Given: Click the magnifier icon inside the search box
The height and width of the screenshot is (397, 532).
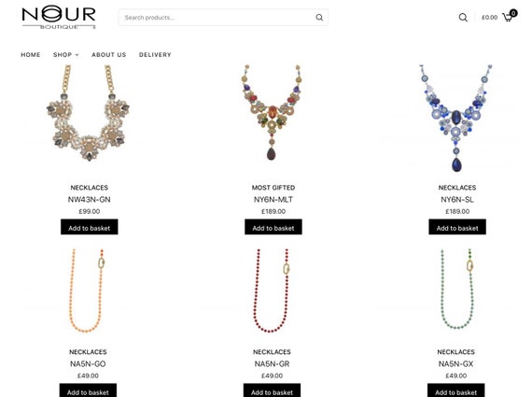Looking at the screenshot, I should 319,18.
